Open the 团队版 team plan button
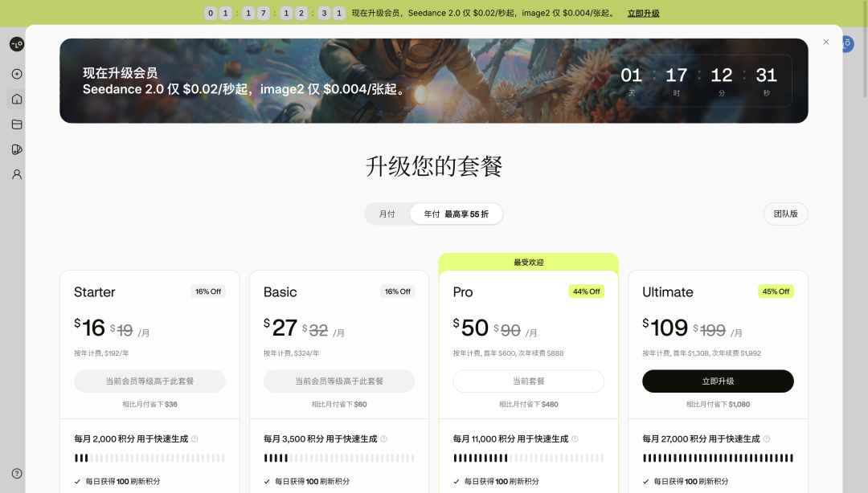This screenshot has height=493, width=868. click(x=785, y=214)
